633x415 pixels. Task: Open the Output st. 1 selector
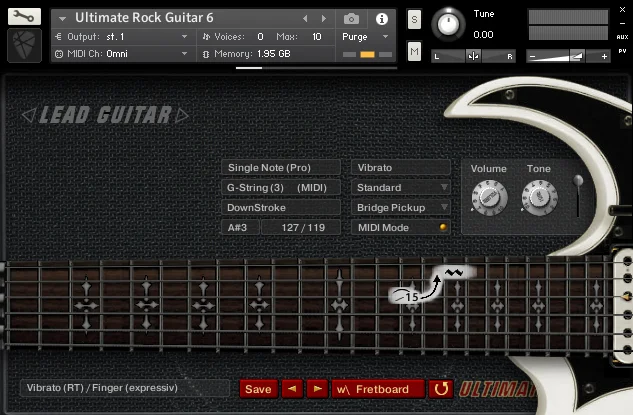[122, 36]
